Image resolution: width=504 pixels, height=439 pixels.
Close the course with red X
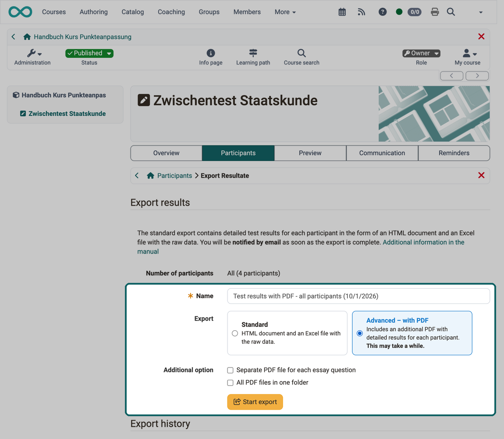481,36
